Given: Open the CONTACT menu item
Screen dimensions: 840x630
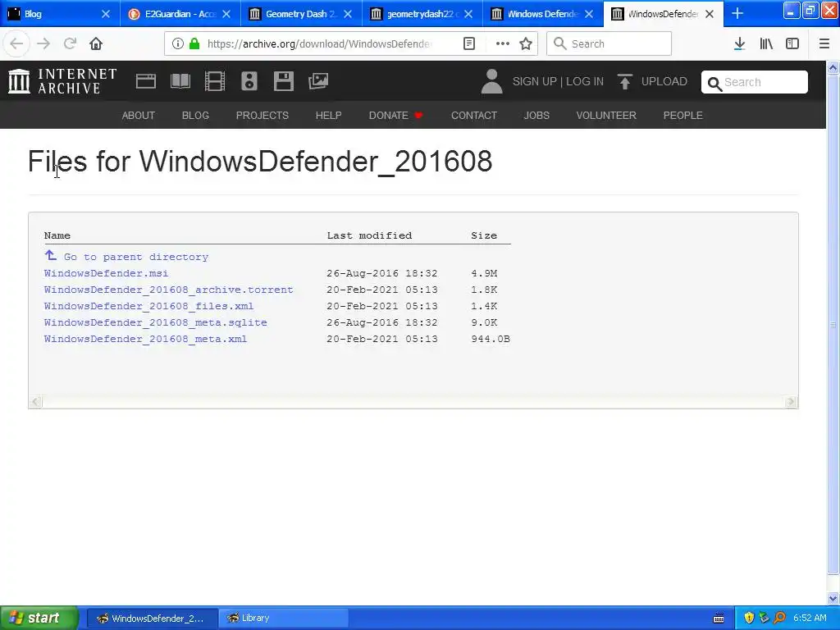Looking at the screenshot, I should tap(474, 115).
